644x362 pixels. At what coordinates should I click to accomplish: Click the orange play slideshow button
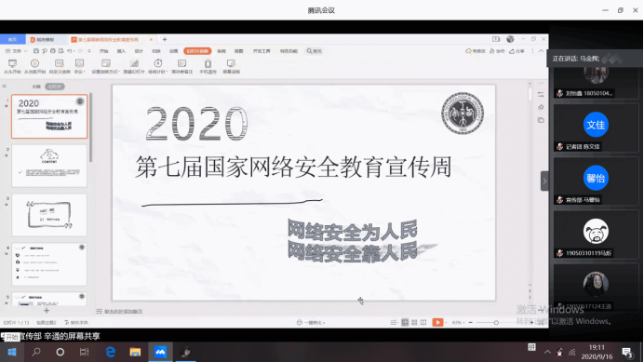(437, 323)
